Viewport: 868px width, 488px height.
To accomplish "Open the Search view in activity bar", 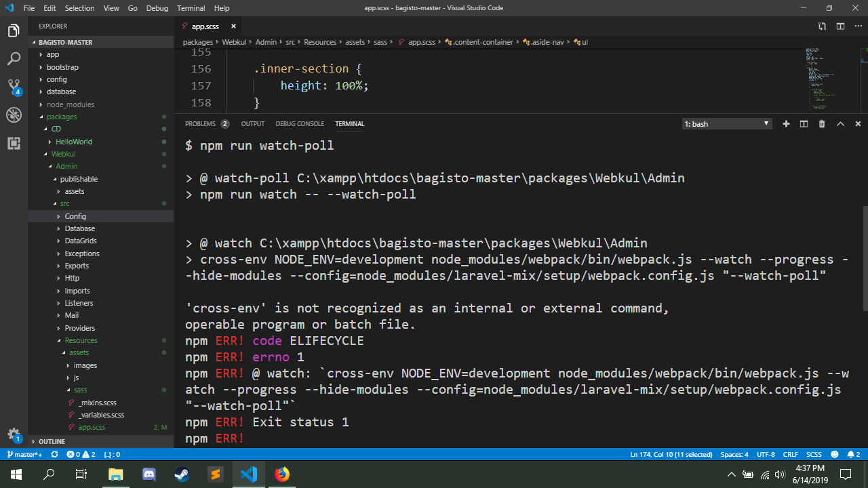I will [14, 59].
